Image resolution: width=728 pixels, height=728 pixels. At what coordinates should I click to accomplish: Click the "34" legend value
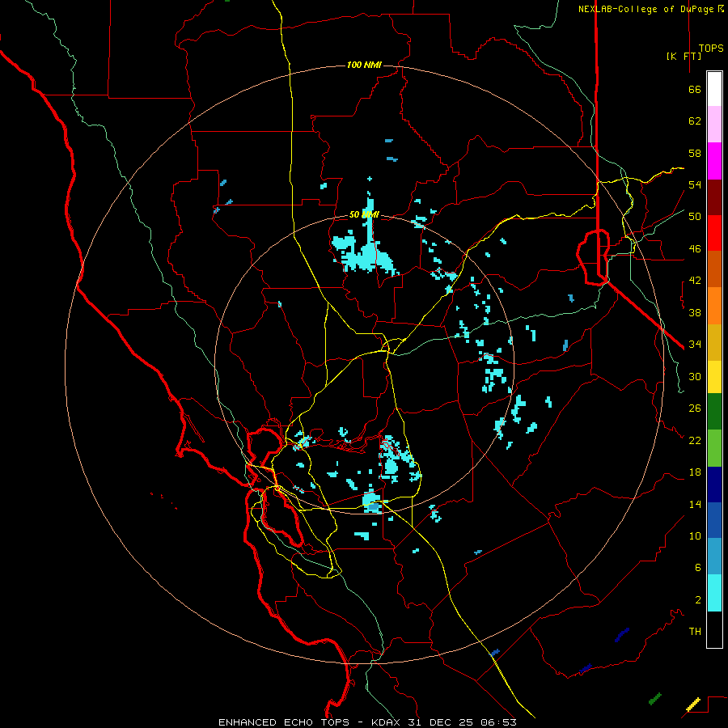click(x=695, y=344)
